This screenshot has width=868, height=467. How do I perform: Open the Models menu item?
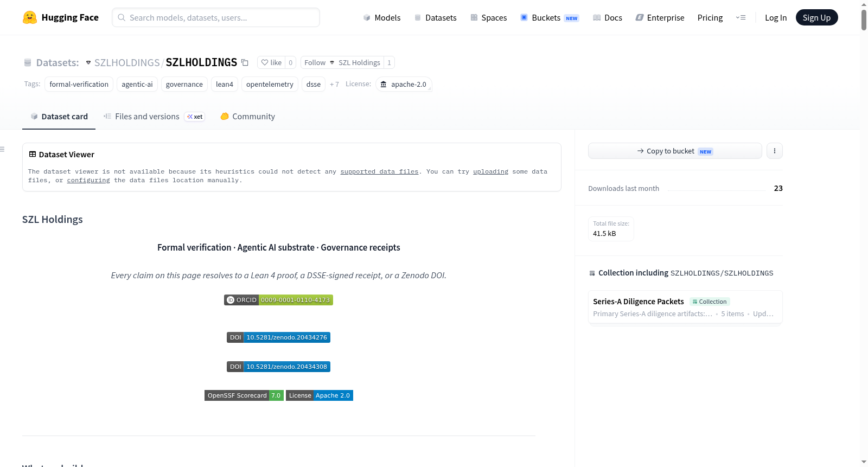tap(382, 18)
